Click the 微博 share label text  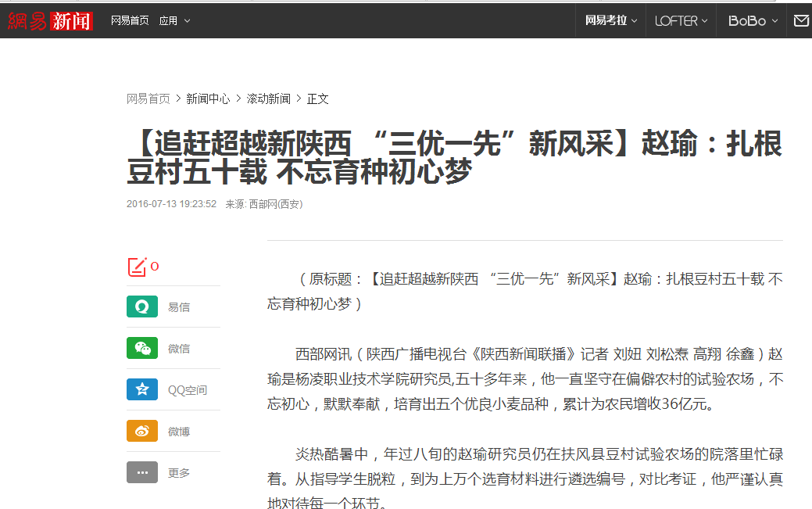point(179,432)
